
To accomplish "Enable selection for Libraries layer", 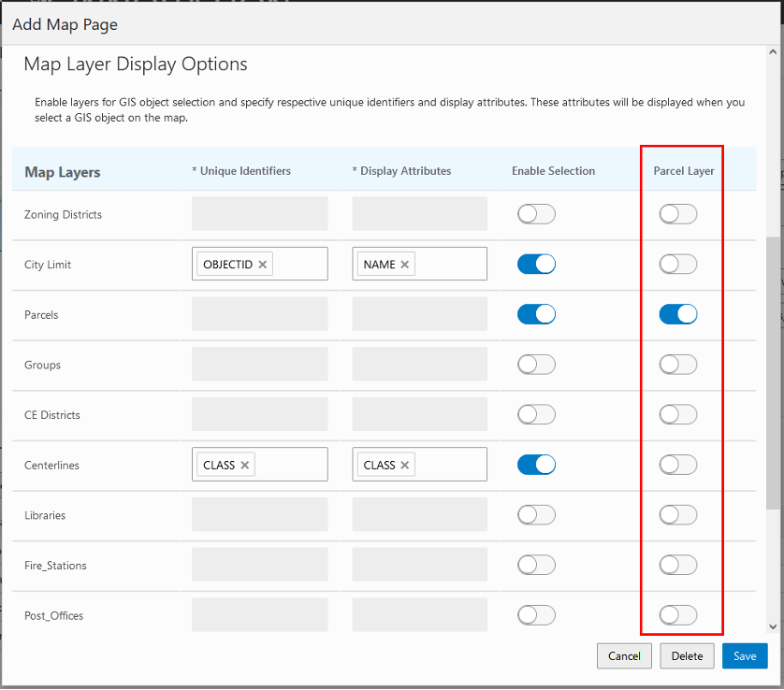I will pos(536,514).
